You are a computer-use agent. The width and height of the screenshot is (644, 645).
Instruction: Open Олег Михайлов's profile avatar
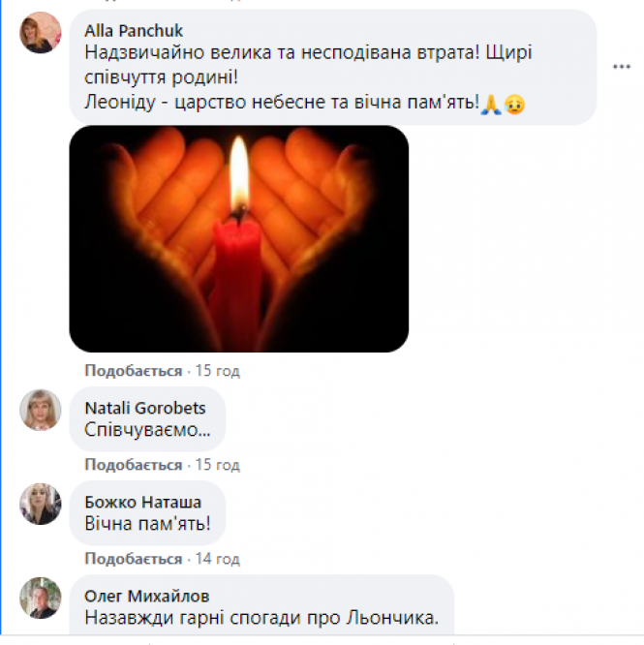pos(41,598)
